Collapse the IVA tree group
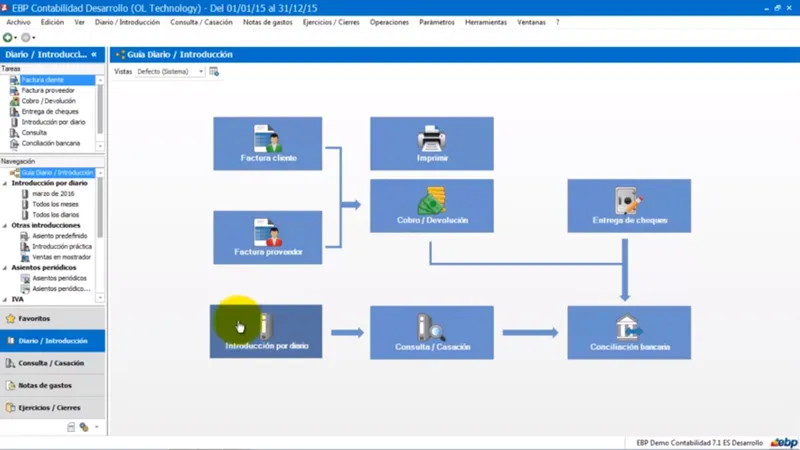 pos(5,299)
